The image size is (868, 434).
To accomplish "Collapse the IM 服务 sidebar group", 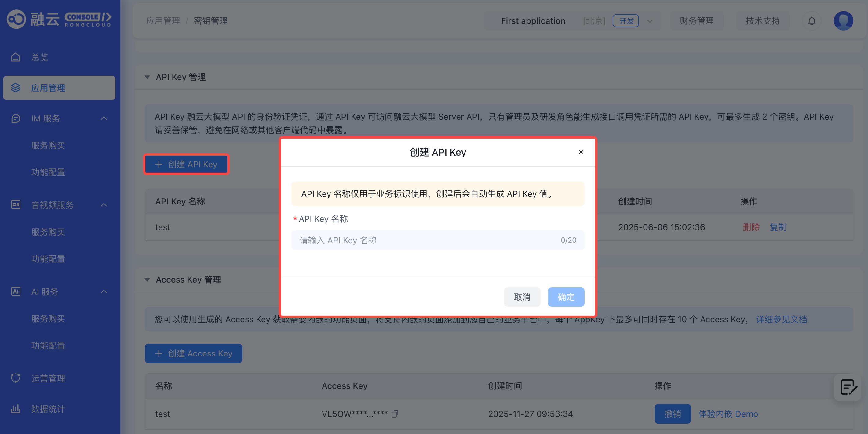I will coord(104,118).
